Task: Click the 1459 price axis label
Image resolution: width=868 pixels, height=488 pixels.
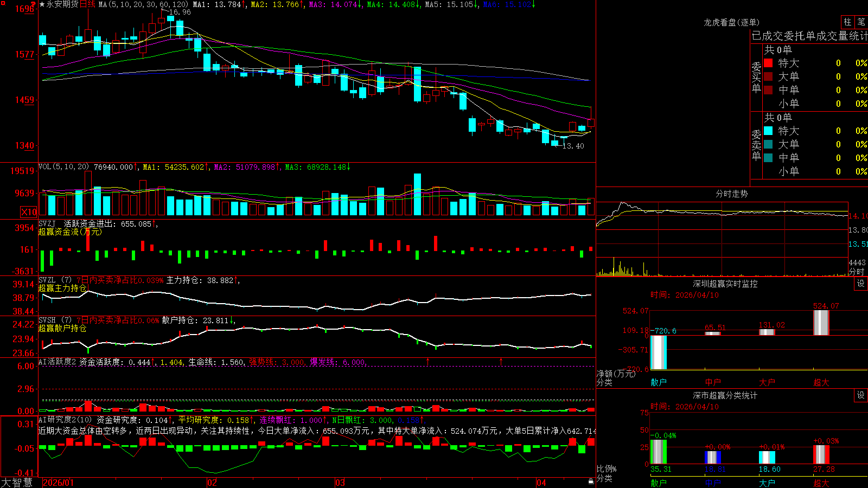Action: [25, 100]
